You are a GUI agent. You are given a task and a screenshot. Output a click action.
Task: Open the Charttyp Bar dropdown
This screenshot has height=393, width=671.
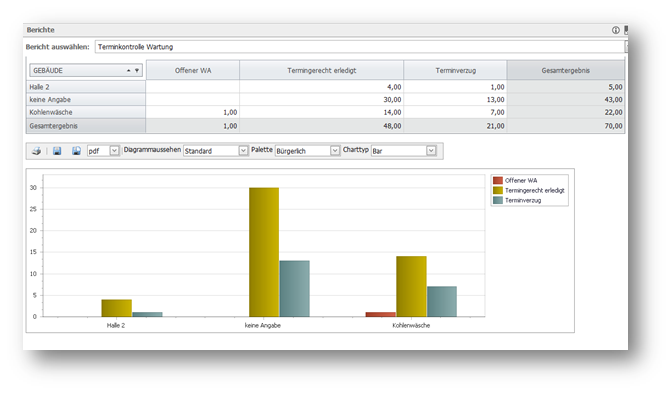[431, 151]
